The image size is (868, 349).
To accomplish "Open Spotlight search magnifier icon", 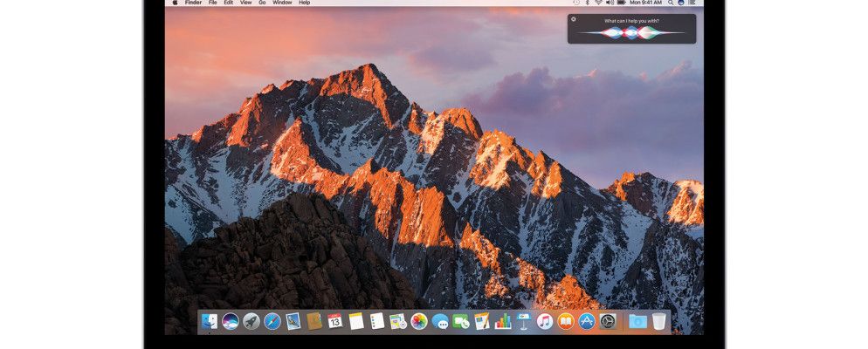I will click(671, 3).
